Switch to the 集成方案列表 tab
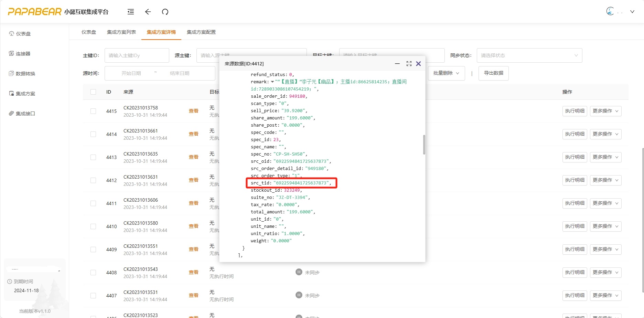 [121, 32]
